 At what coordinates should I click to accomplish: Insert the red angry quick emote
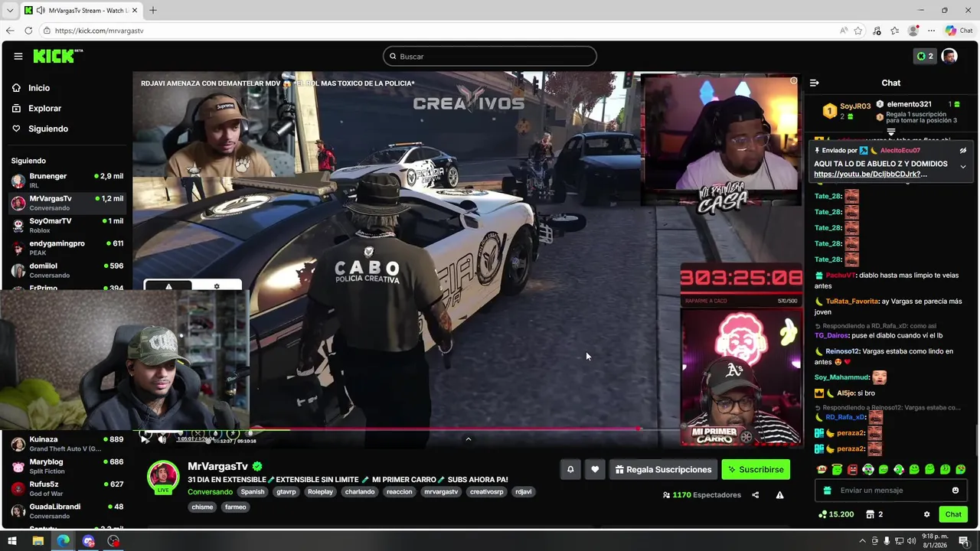point(852,469)
